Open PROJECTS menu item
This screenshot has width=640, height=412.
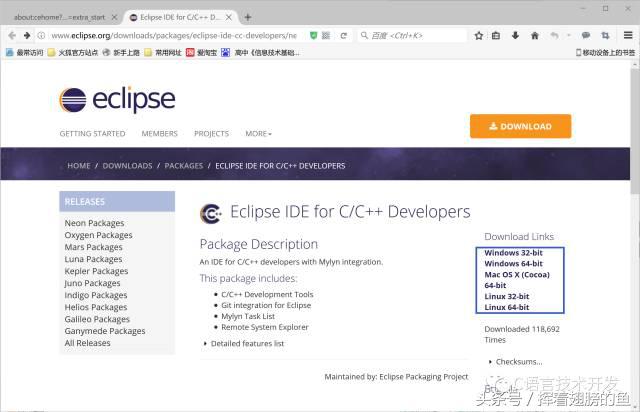point(211,134)
